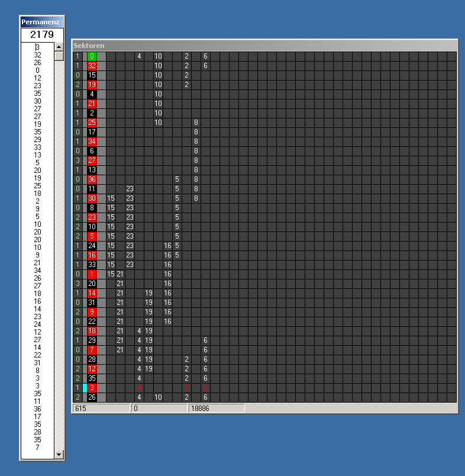
Task: Click the 4 value in the number 0 row
Action: pos(139,56)
